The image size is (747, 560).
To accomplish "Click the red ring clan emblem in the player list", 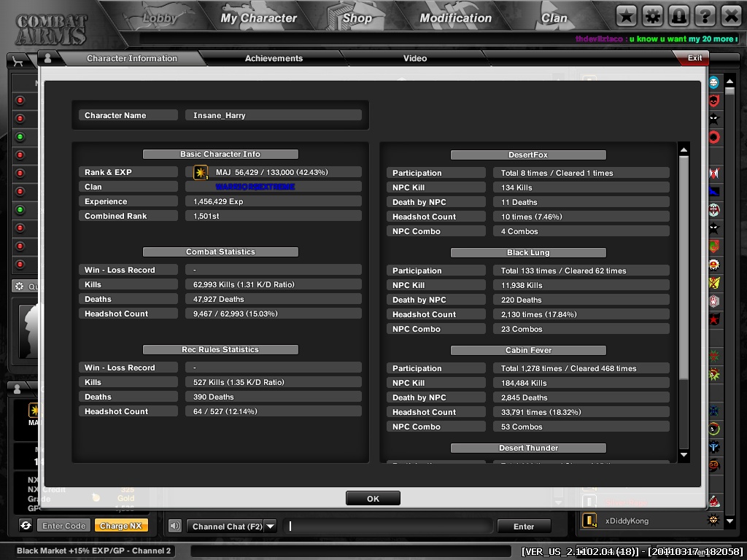I will click(x=713, y=138).
